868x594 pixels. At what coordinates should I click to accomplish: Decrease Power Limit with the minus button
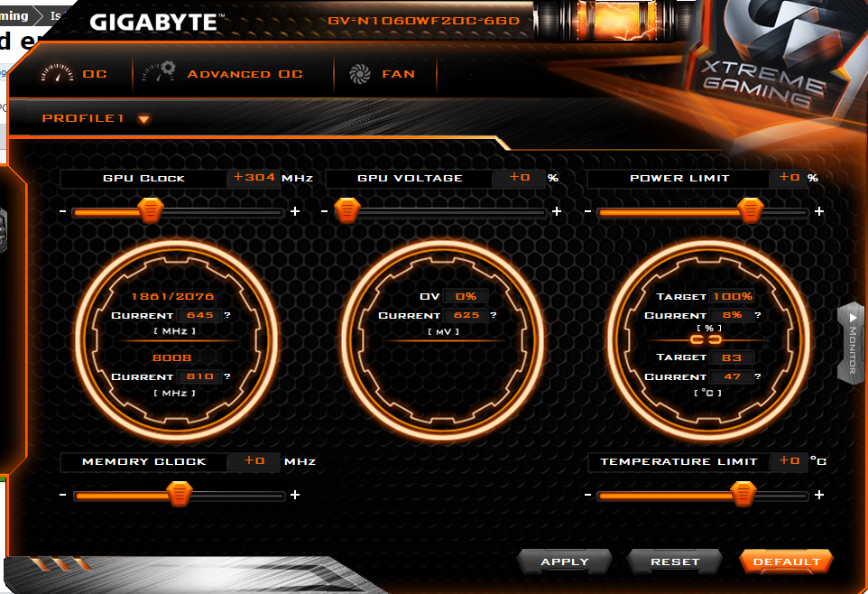pos(588,211)
